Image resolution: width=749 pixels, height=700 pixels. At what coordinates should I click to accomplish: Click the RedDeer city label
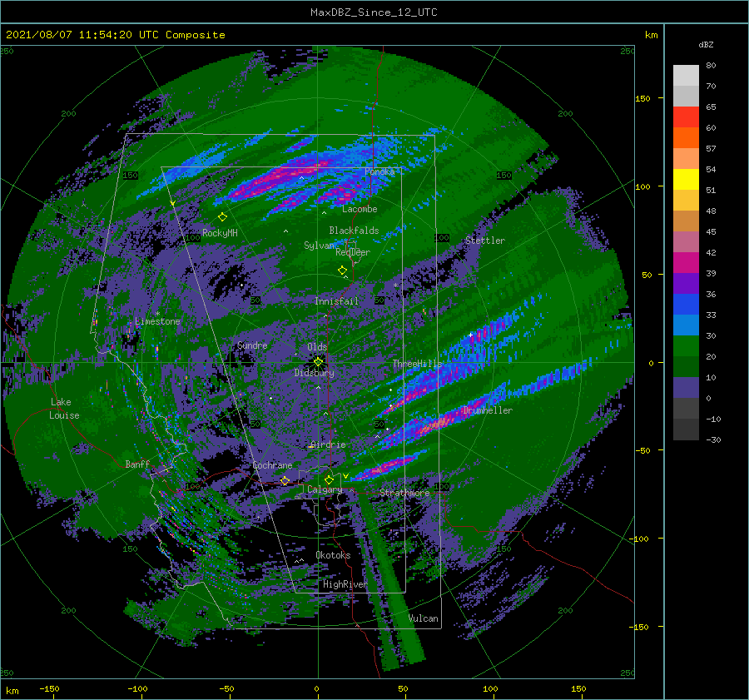353,252
